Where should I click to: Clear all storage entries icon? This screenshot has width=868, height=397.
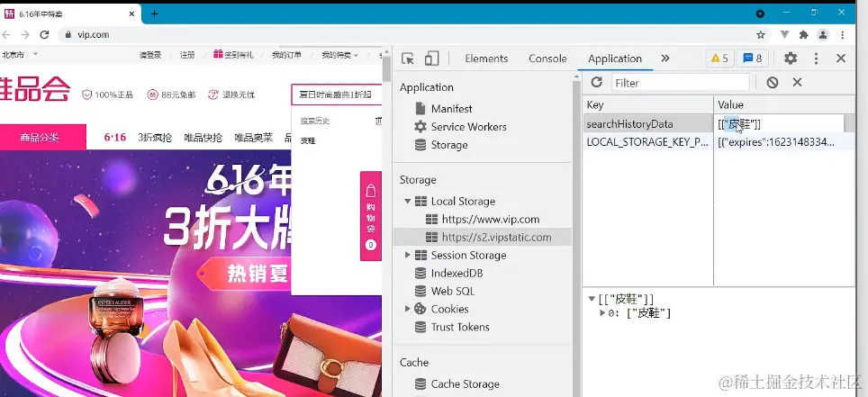(773, 83)
